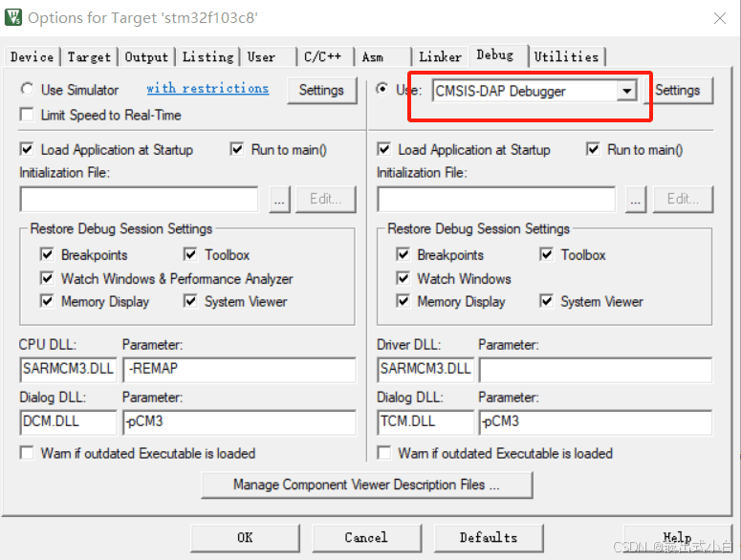Switch to the Target tab
Viewport: 741px width, 560px height.
coord(89,56)
